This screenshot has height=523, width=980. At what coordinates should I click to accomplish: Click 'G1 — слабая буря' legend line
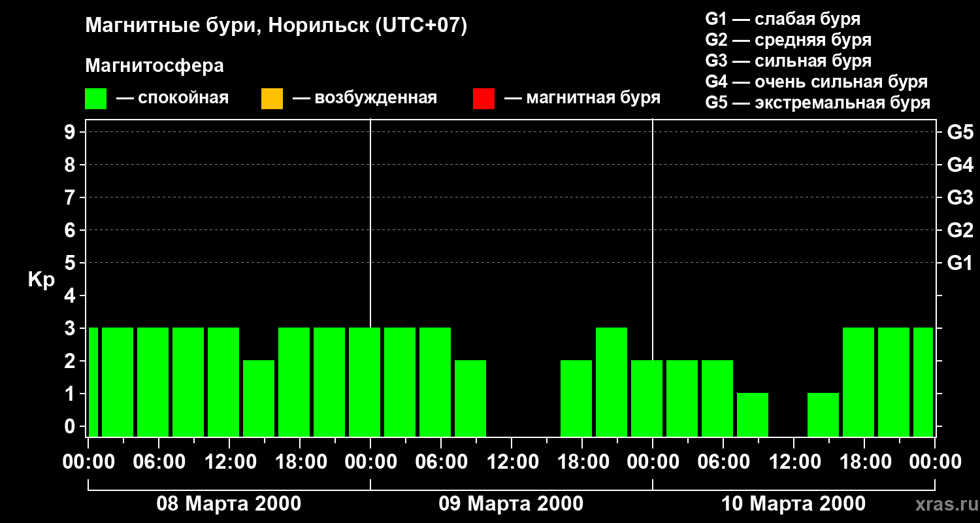[x=783, y=19]
